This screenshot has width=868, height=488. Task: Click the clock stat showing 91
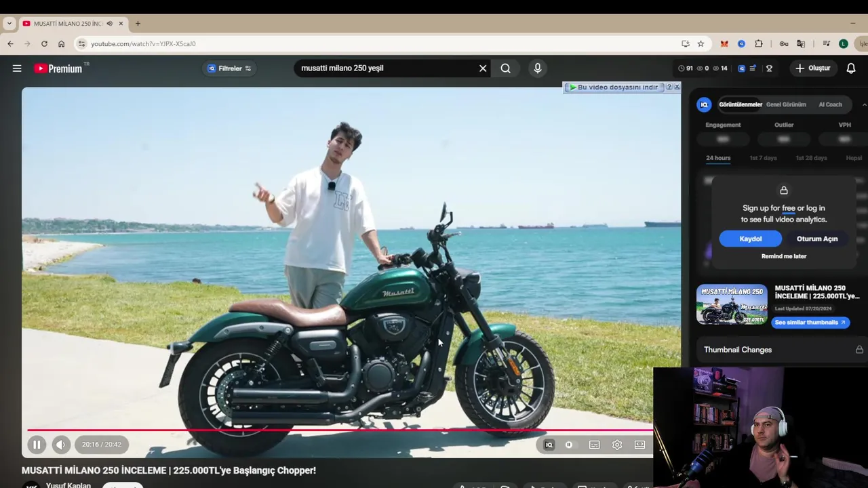coord(686,68)
